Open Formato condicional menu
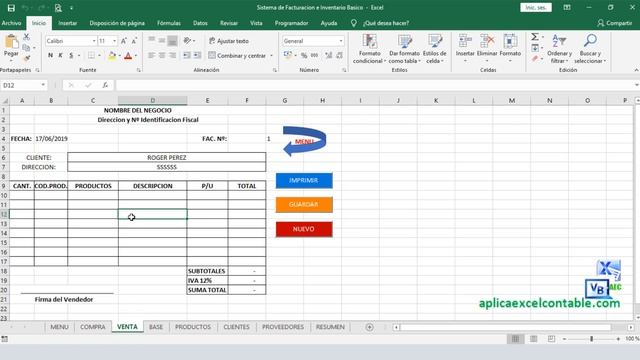Image resolution: width=640 pixels, height=360 pixels. pos(369,49)
